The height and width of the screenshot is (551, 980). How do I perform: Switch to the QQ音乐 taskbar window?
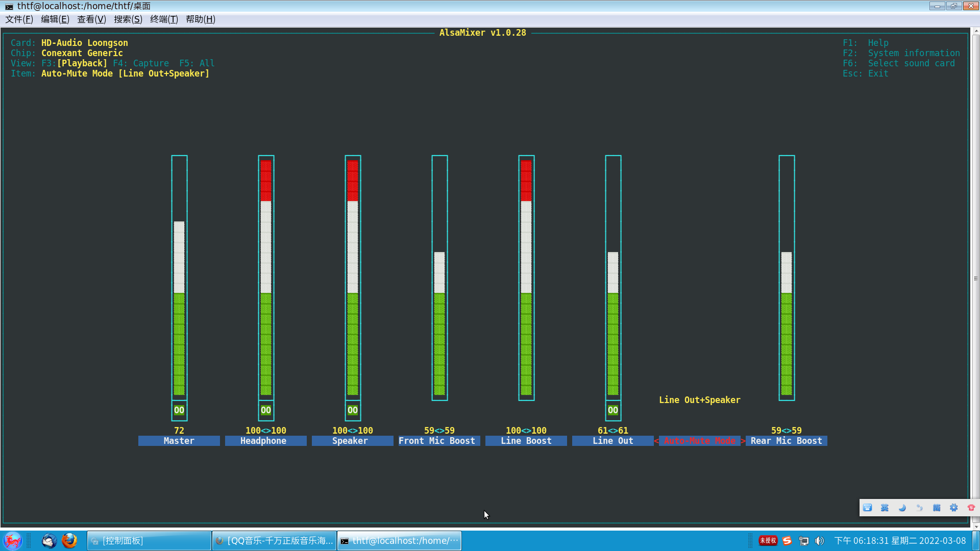pos(274,541)
